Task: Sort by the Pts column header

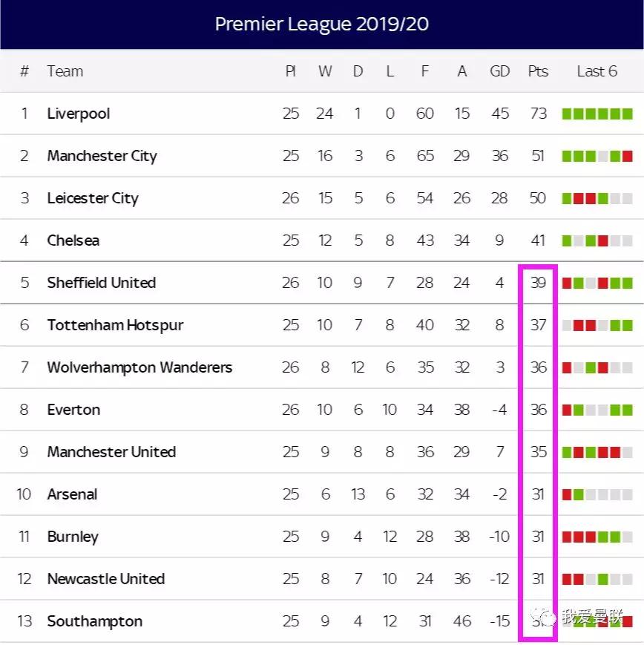Action: point(538,71)
